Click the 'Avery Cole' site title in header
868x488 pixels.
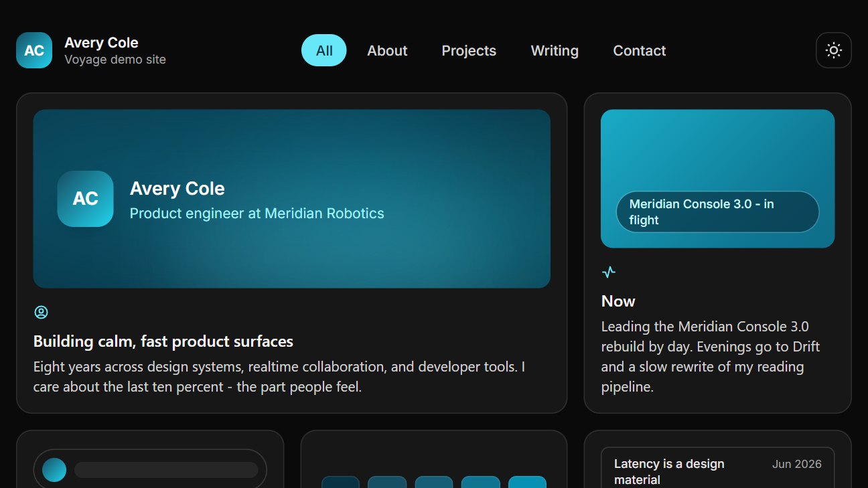(x=101, y=43)
